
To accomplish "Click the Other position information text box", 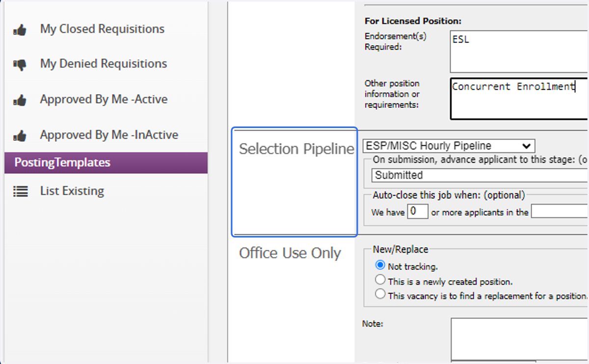I will coord(519,98).
